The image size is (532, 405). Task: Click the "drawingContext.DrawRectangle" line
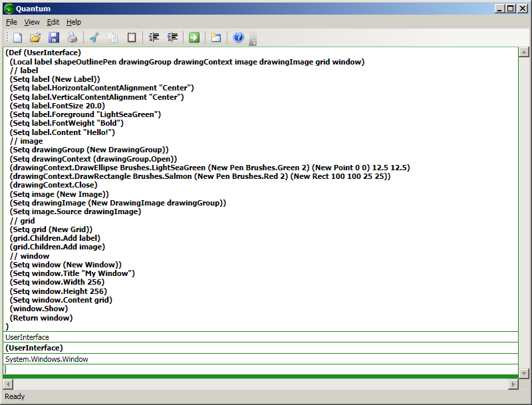[x=200, y=176]
